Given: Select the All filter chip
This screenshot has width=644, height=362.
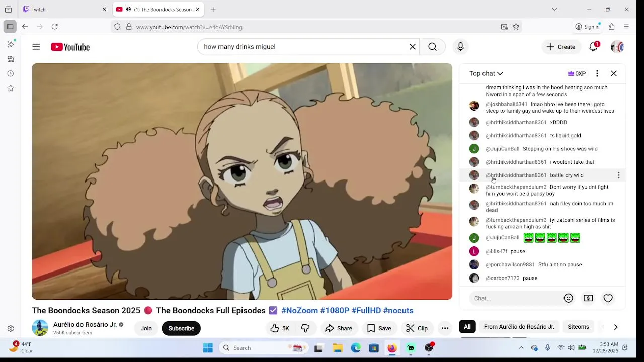Looking at the screenshot, I should pos(467,327).
